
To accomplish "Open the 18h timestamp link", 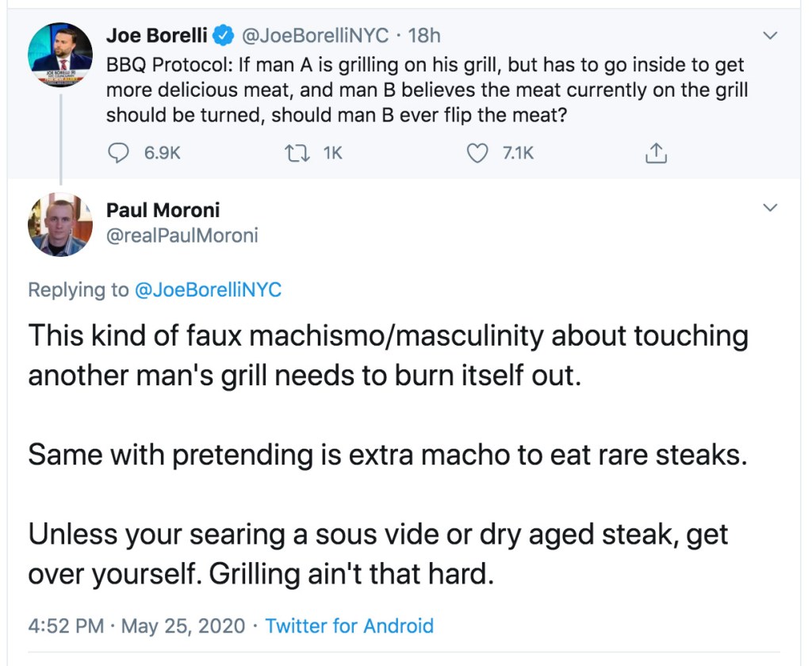I will 424,36.
